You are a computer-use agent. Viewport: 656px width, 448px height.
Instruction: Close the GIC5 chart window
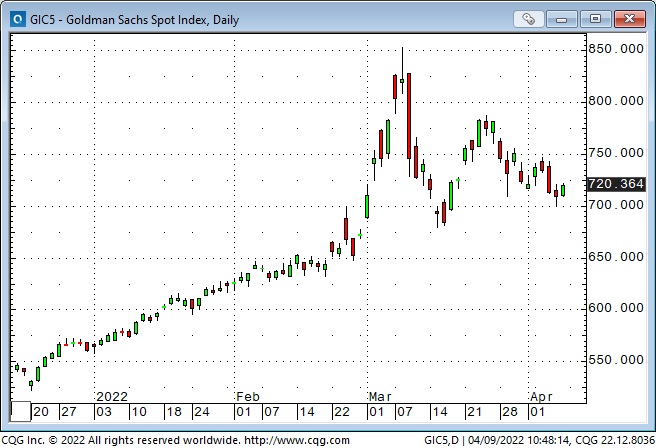point(629,19)
